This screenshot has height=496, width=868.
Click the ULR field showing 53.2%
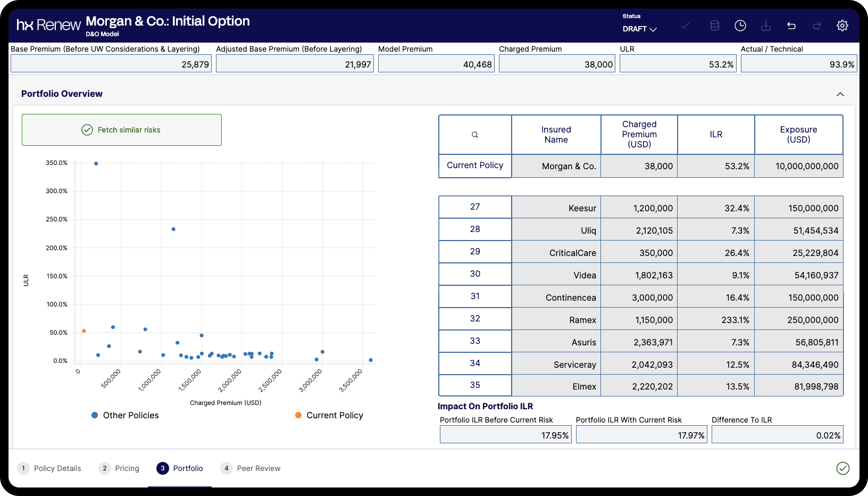point(678,64)
